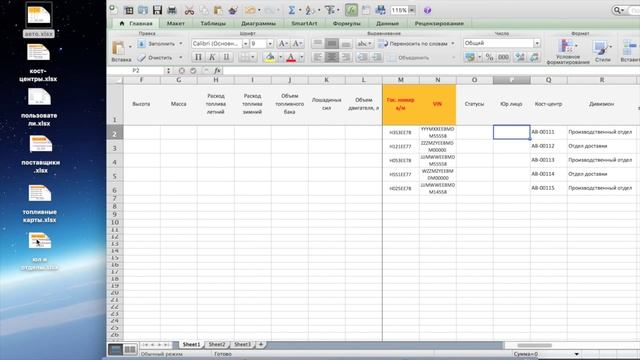
Task: Click the red font color button
Action: (x=291, y=57)
